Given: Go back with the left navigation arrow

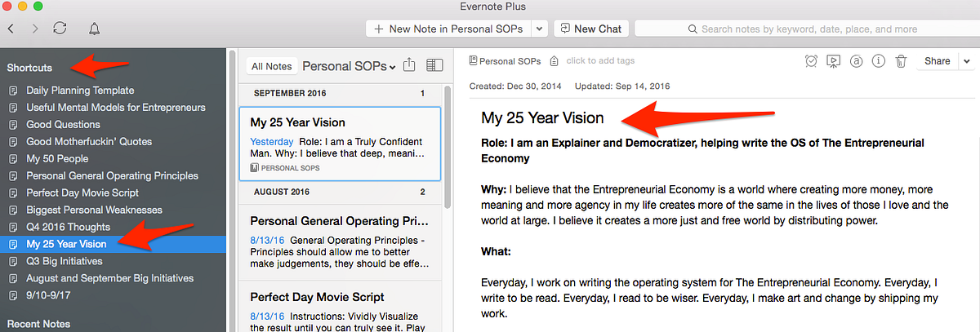Looking at the screenshot, I should [x=11, y=29].
